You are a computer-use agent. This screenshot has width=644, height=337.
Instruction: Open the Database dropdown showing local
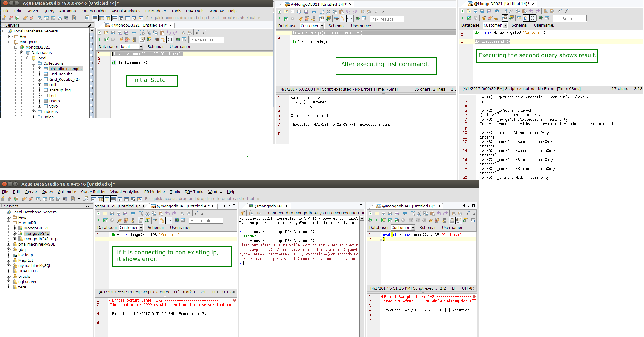click(x=141, y=47)
